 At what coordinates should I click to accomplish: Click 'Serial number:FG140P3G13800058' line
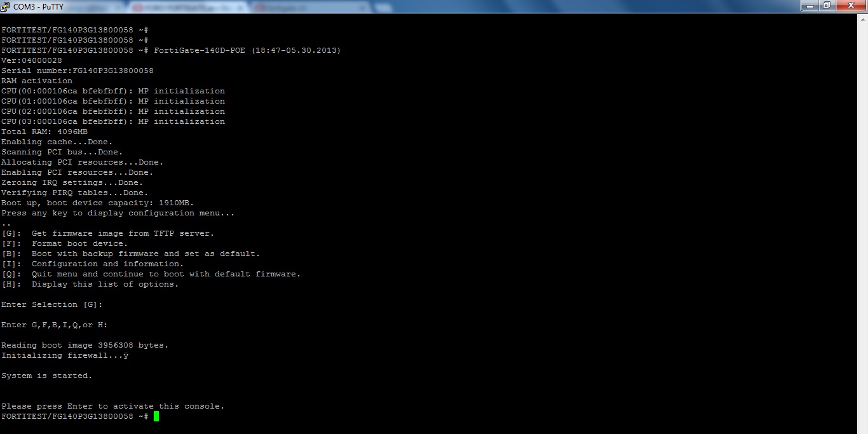pos(78,71)
